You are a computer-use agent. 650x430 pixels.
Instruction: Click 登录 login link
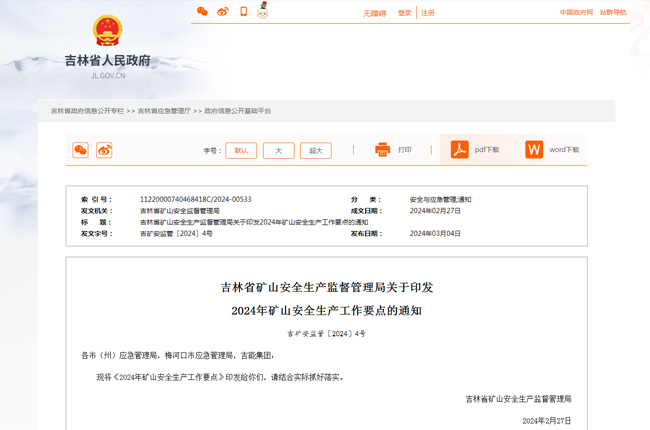(404, 13)
